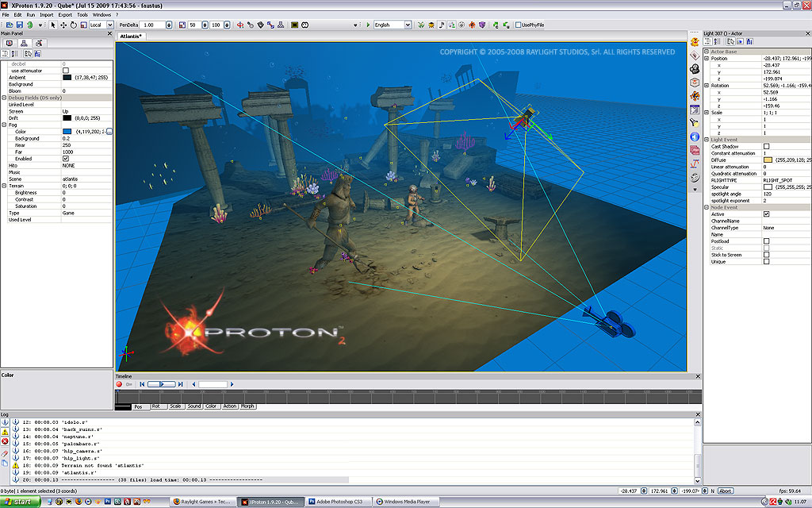Click the record red circle in Timeline
The height and width of the screenshot is (508, 812).
[119, 384]
